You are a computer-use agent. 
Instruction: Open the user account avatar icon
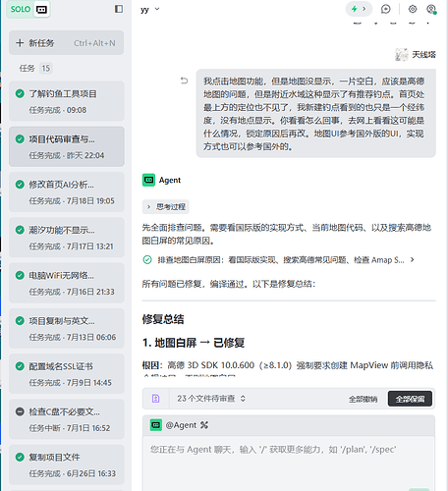click(x=431, y=9)
